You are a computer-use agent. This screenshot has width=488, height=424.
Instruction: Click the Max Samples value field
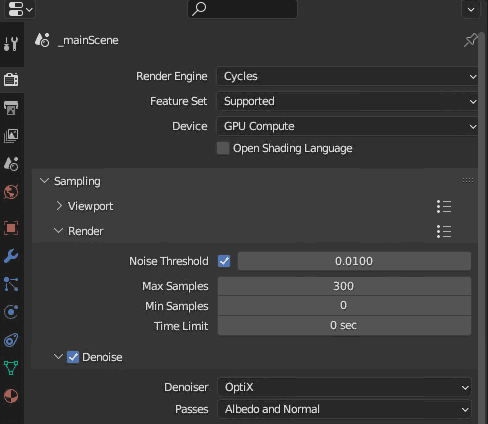[x=344, y=286]
